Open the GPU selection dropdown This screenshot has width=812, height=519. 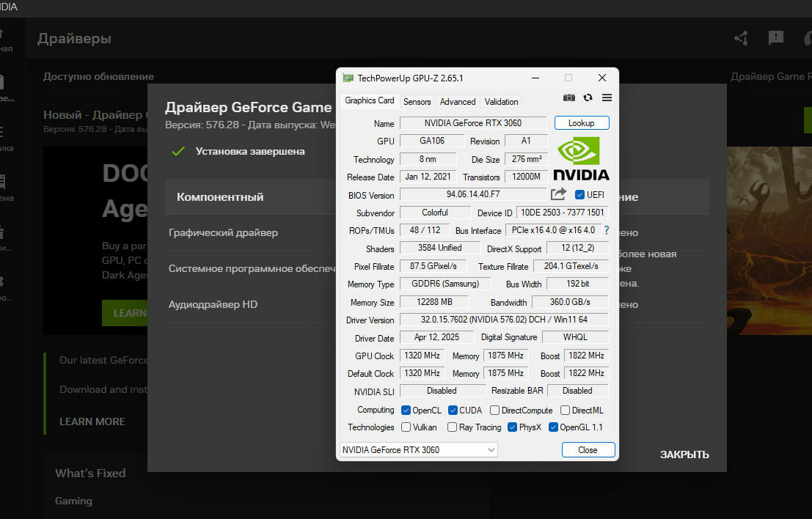(x=418, y=449)
